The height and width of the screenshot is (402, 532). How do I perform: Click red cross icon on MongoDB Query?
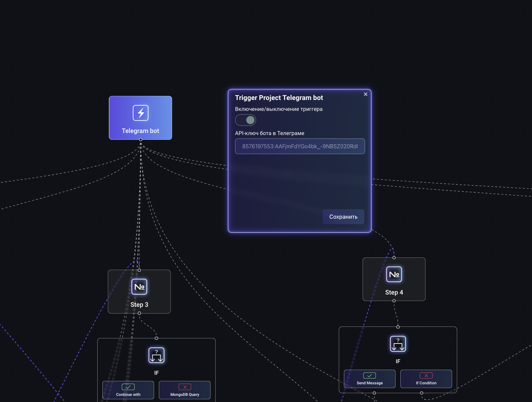[x=185, y=387]
